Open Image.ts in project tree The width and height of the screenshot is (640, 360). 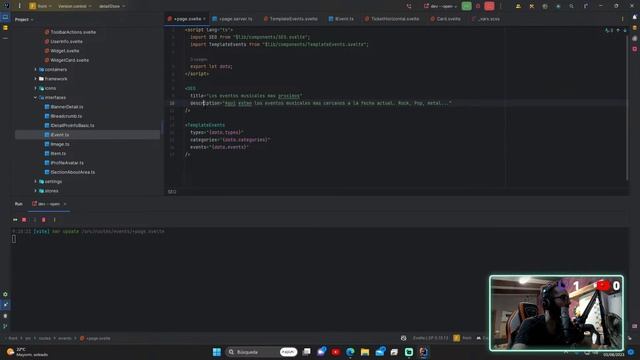[60, 144]
